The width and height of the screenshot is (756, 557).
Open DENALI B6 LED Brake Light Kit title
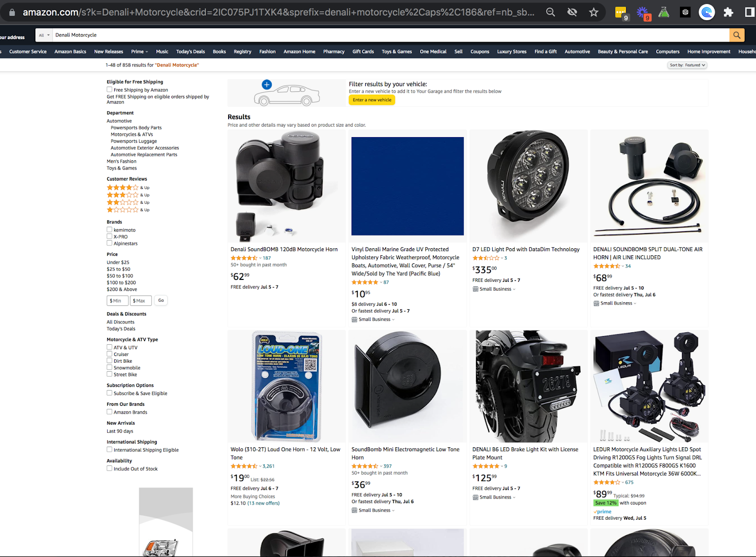(525, 453)
